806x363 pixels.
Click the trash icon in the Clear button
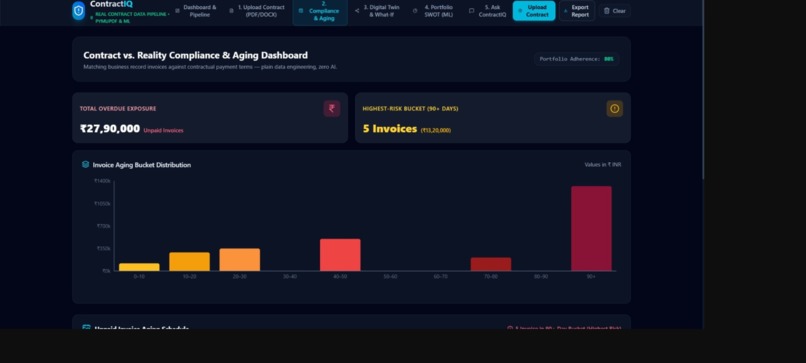[x=607, y=11]
